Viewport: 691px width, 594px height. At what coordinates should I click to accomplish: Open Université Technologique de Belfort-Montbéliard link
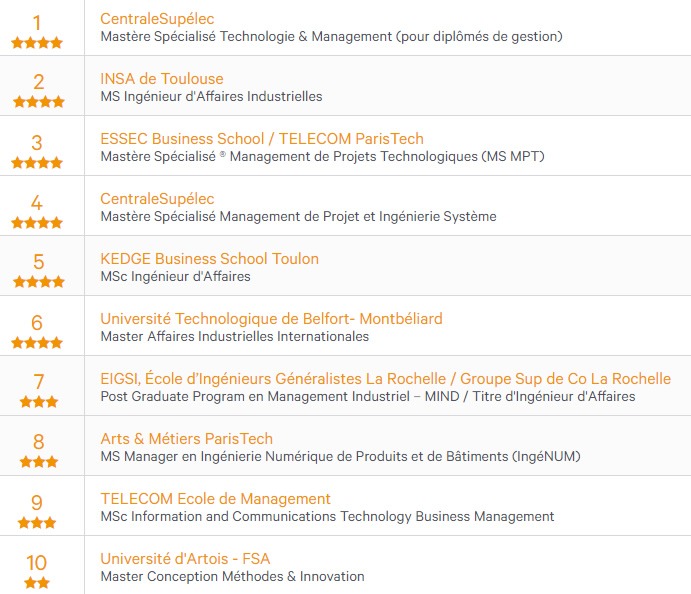pos(271,319)
